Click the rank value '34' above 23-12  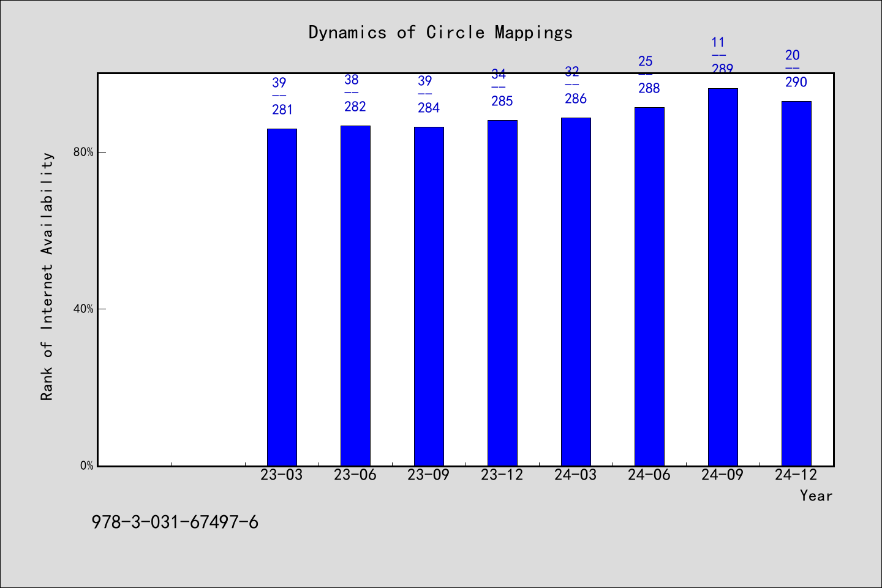(499, 75)
